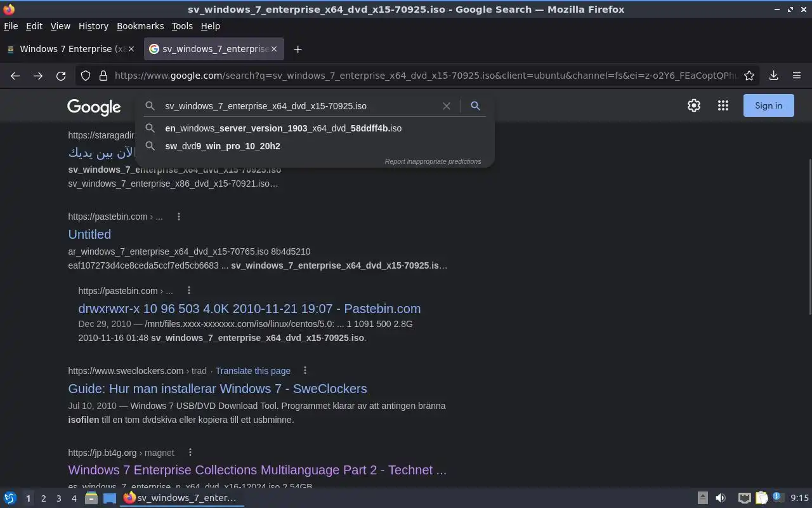The image size is (812, 508).
Task: Go forward one page
Action: [x=38, y=76]
